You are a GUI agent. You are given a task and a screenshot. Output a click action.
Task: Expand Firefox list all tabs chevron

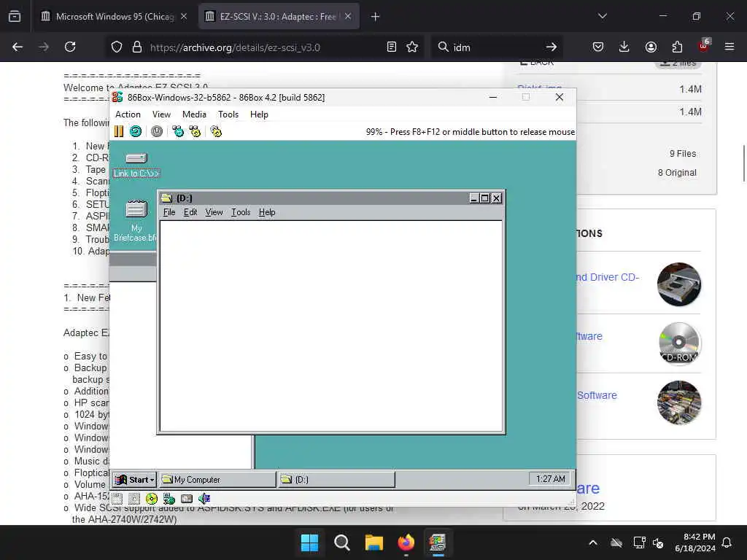tap(602, 16)
